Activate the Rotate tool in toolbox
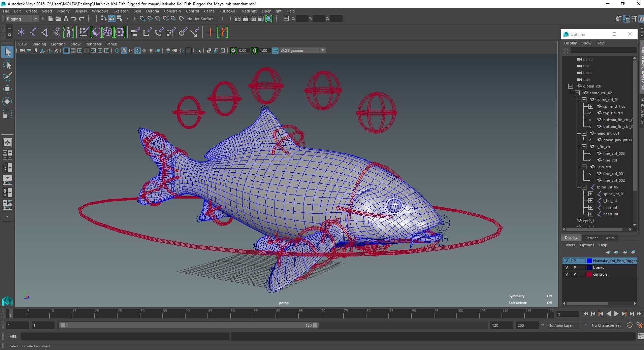The width and height of the screenshot is (644, 350). 7,101
